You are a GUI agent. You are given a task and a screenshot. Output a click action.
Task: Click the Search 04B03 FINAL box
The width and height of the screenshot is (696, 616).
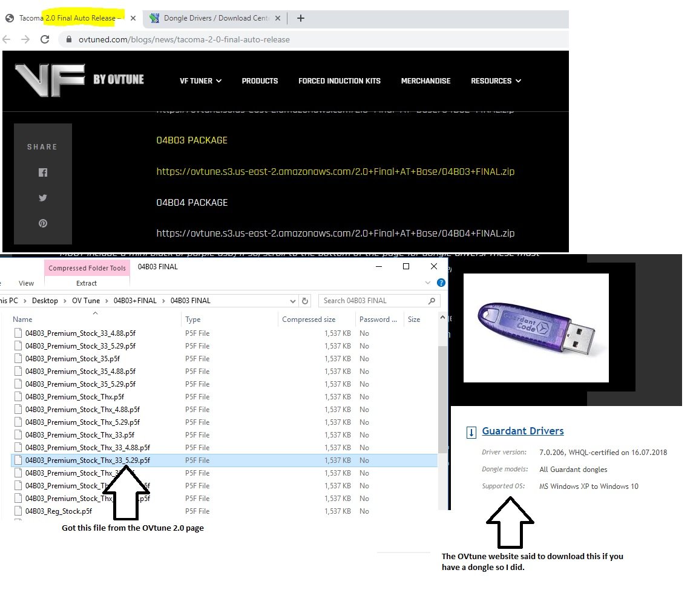tap(379, 301)
